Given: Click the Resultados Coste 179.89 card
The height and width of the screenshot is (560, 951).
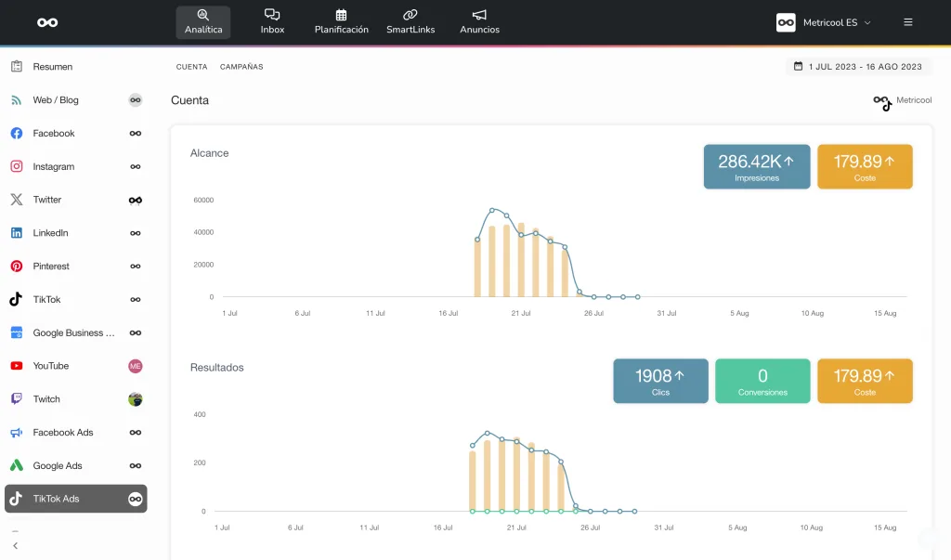Looking at the screenshot, I should pos(865,381).
